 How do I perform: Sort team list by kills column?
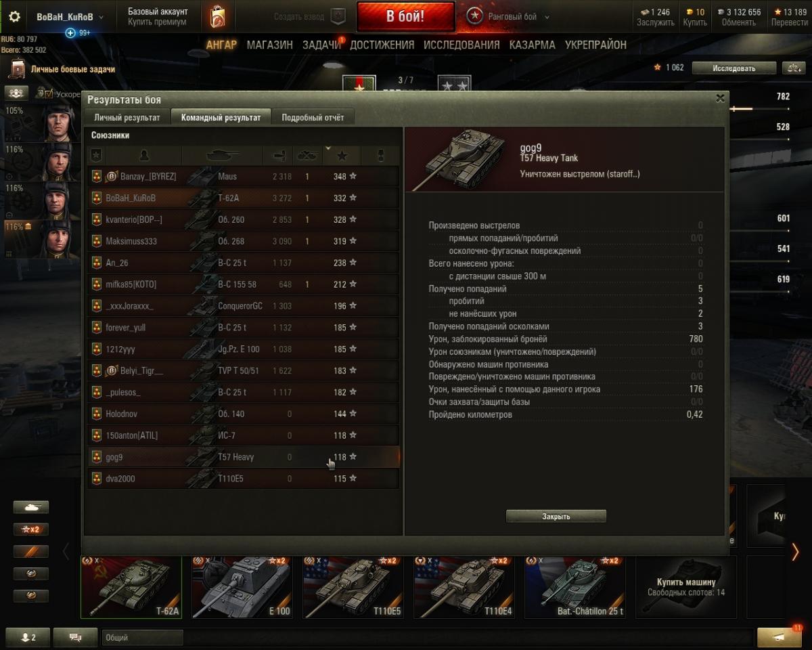click(x=307, y=156)
